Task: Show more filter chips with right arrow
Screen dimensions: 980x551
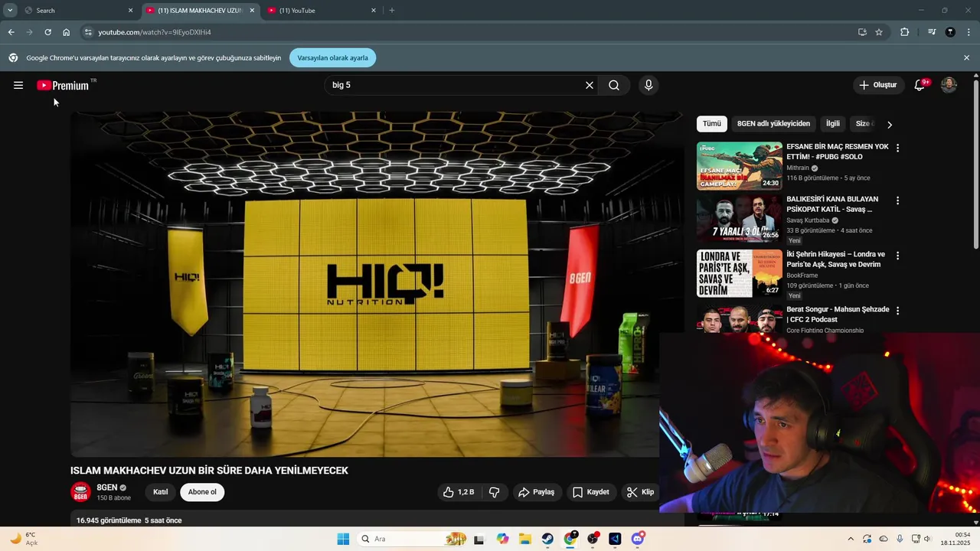Action: (889, 124)
